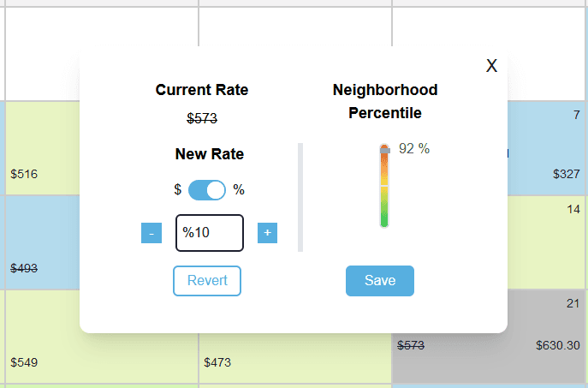Click the struck-through $573 current rate
The width and height of the screenshot is (588, 388).
point(202,118)
